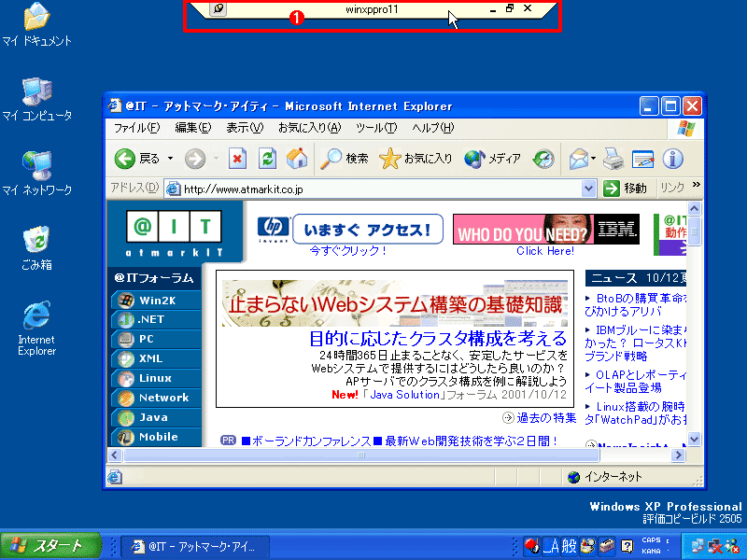Open the History clock icon

click(x=543, y=159)
